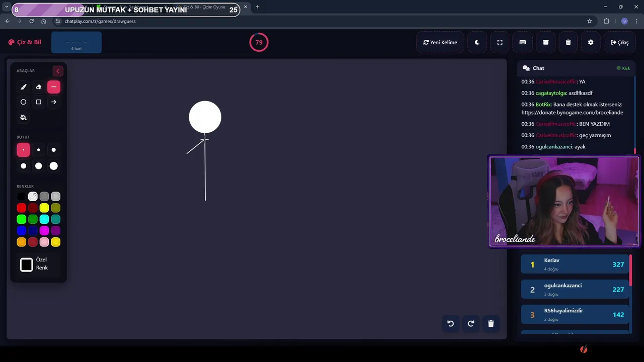Select RS6hayalimizdir leaderboard row

point(575,314)
